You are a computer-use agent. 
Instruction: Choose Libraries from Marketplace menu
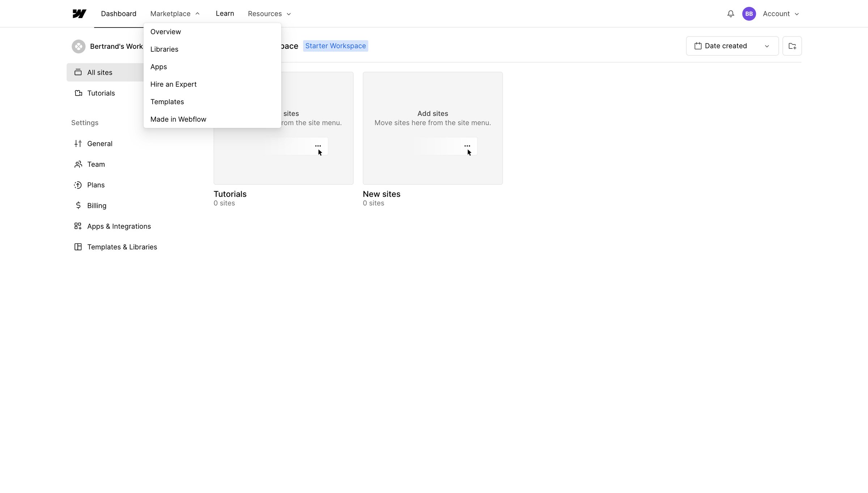(x=212, y=49)
